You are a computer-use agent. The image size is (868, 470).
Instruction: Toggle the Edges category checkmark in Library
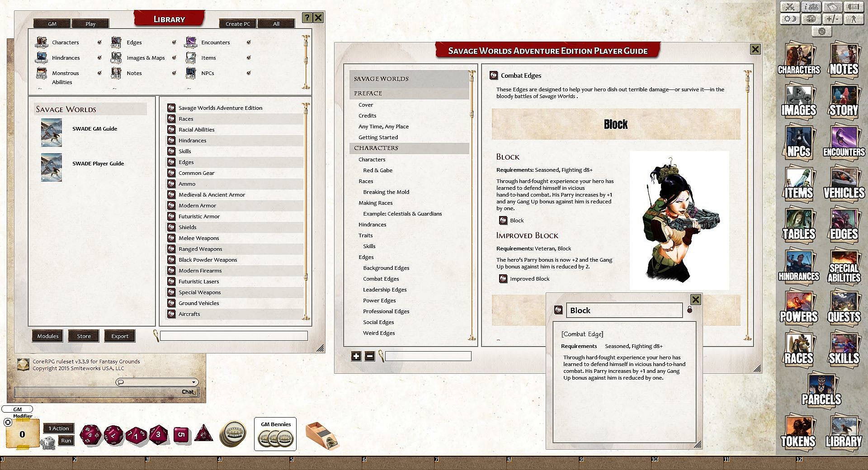point(174,42)
